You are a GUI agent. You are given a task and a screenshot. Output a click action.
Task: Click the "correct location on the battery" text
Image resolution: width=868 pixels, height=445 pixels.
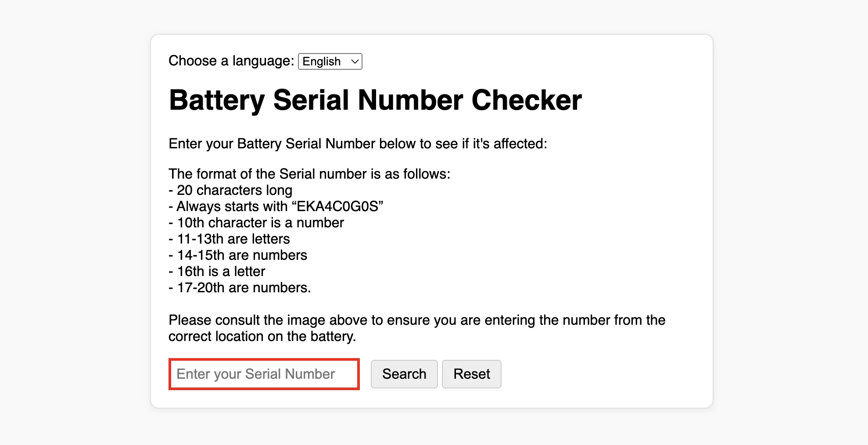coord(262,336)
